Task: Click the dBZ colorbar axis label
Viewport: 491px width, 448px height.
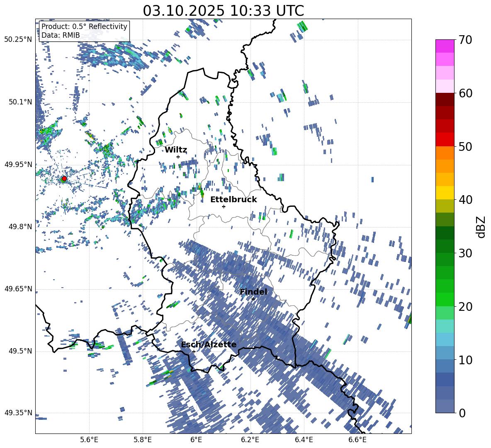Action: point(481,227)
